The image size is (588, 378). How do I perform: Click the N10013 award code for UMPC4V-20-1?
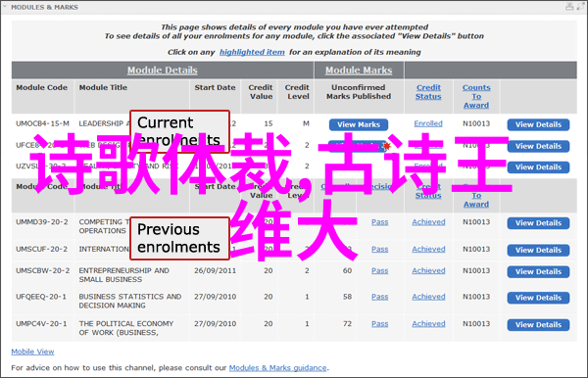pyautogui.click(x=476, y=323)
